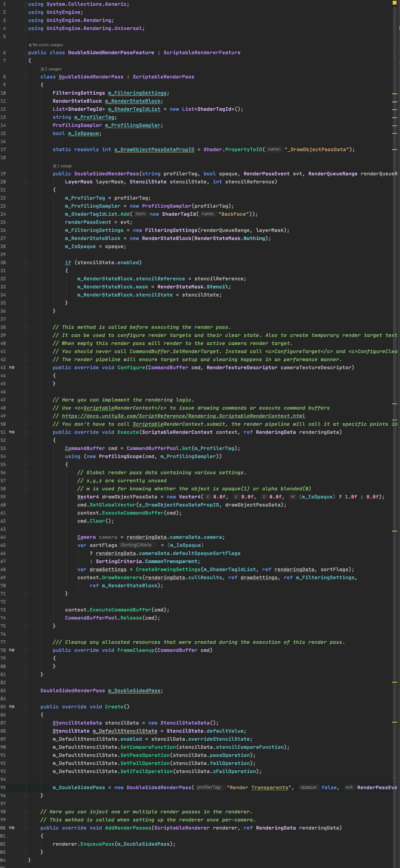
Task: Open the docs.unity3d.com ScriptableRenderContext link
Action: click(x=183, y=416)
